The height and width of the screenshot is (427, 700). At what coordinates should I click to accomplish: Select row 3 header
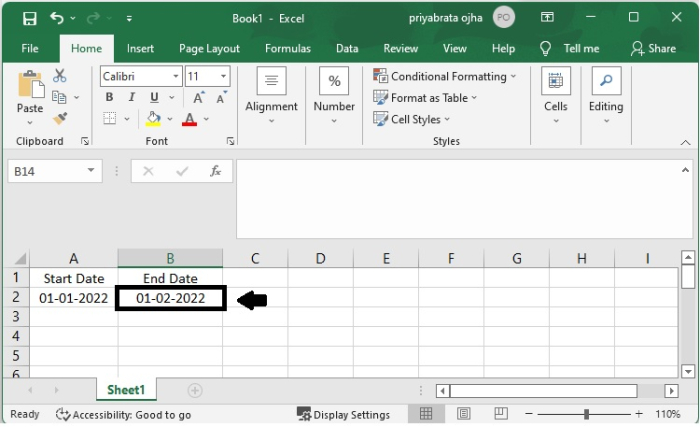click(16, 317)
